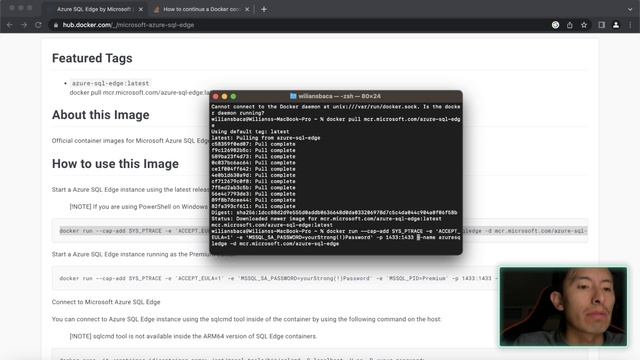The image size is (640, 360).
Task: Expand the tab search dropdown arrow
Action: pyautogui.click(x=630, y=9)
